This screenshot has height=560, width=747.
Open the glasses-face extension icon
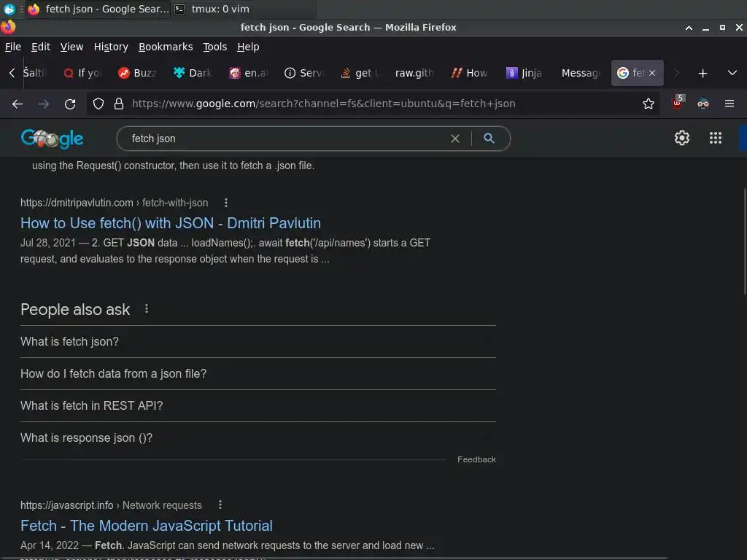coord(703,104)
